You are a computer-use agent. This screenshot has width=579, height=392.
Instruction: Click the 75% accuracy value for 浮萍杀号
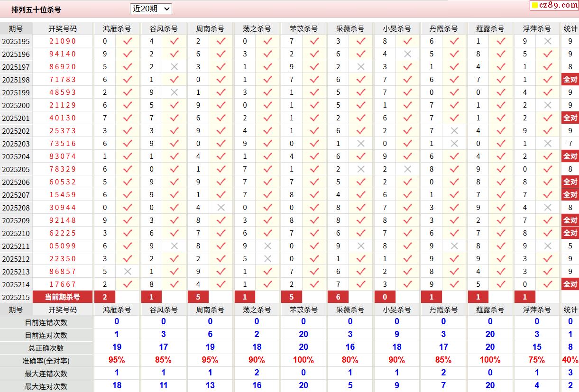coord(537,360)
